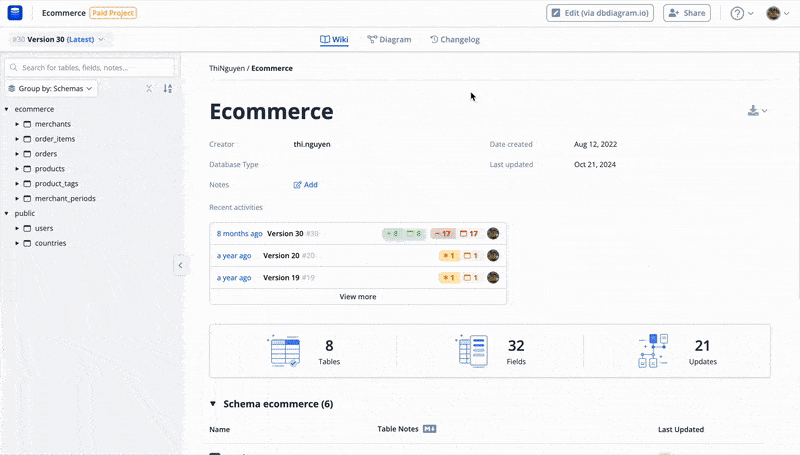Open the download export dropdown
The height and width of the screenshot is (455, 800).
tap(757, 110)
